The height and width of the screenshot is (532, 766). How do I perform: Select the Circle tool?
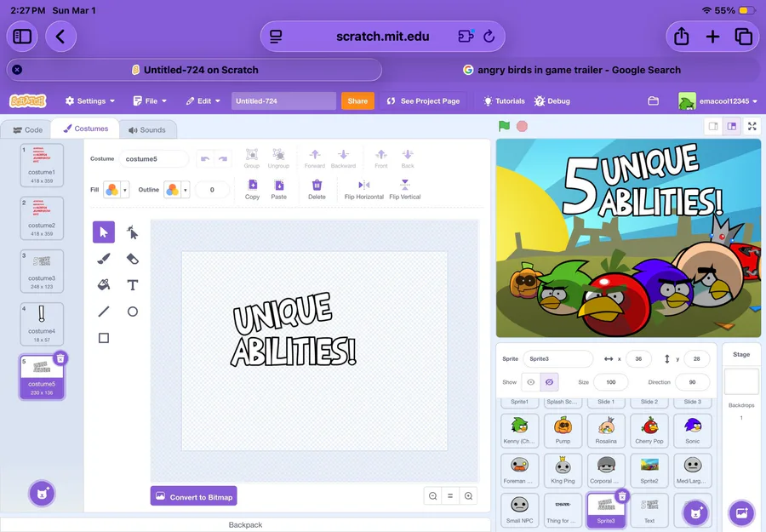coord(133,312)
